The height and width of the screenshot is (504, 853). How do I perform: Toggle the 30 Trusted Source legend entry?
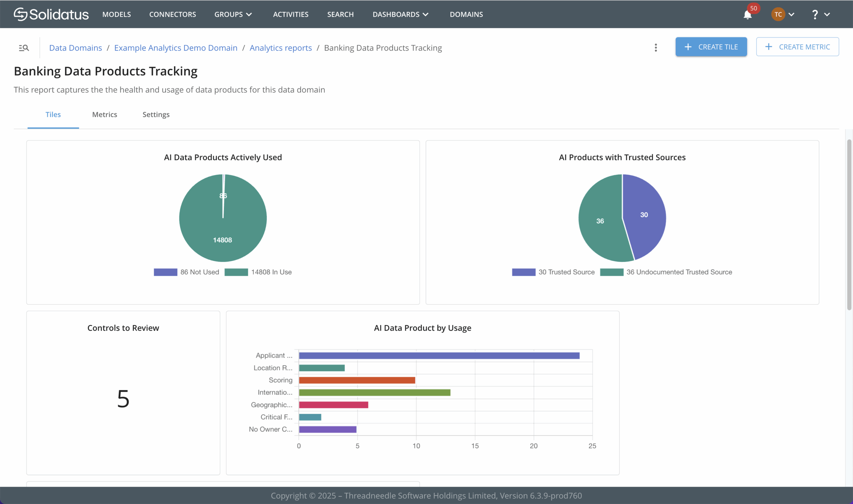tap(553, 272)
